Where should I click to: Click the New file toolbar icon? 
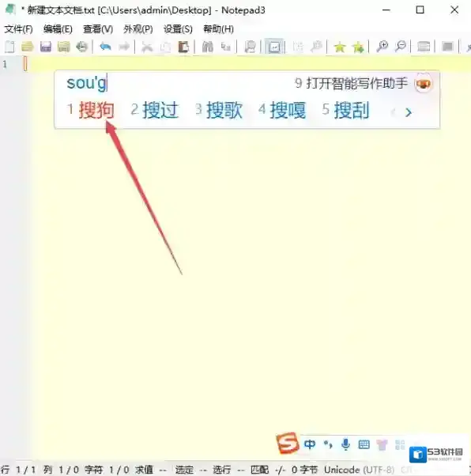9,47
